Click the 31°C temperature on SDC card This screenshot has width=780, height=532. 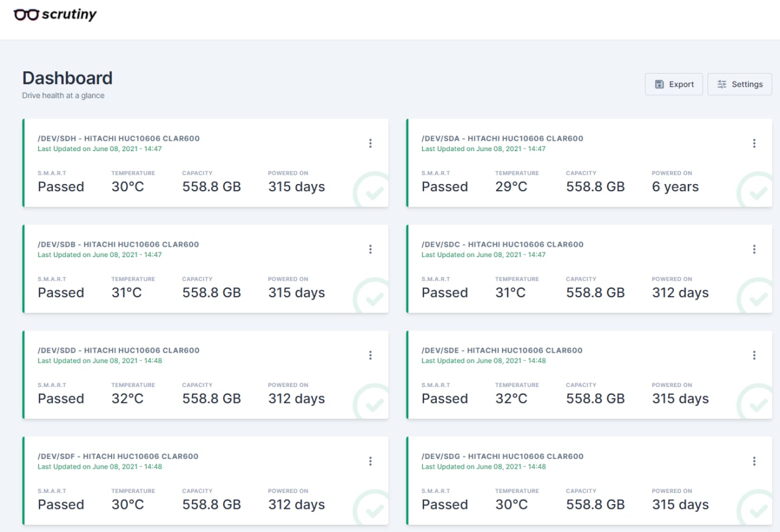click(x=511, y=293)
